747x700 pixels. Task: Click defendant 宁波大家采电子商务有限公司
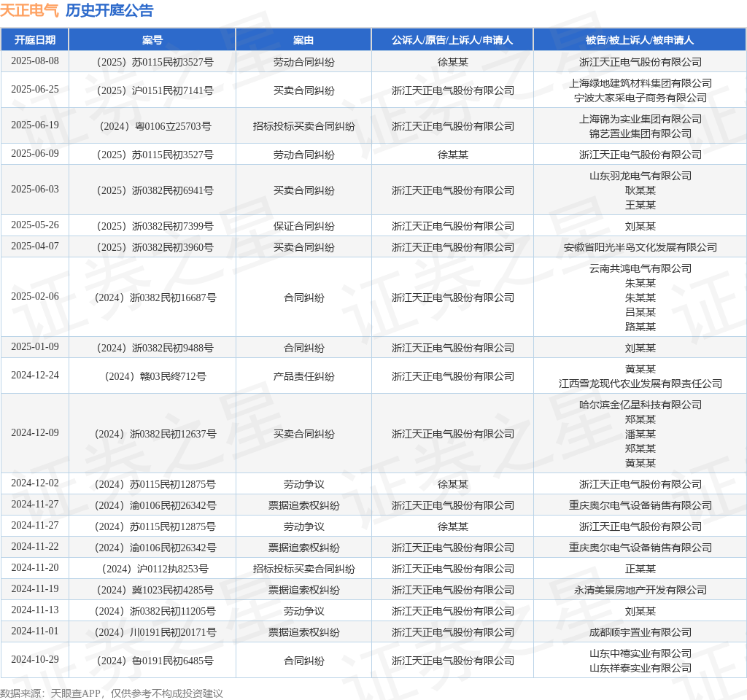(640, 98)
